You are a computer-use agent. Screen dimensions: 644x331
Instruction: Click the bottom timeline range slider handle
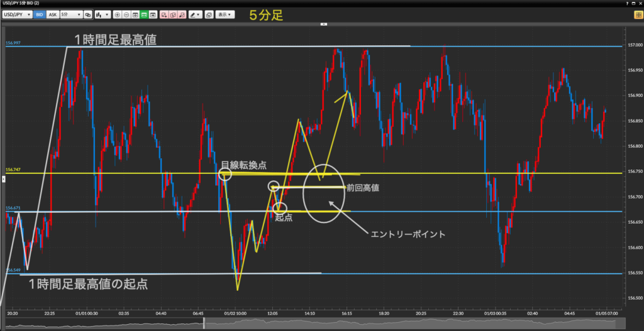point(204,324)
